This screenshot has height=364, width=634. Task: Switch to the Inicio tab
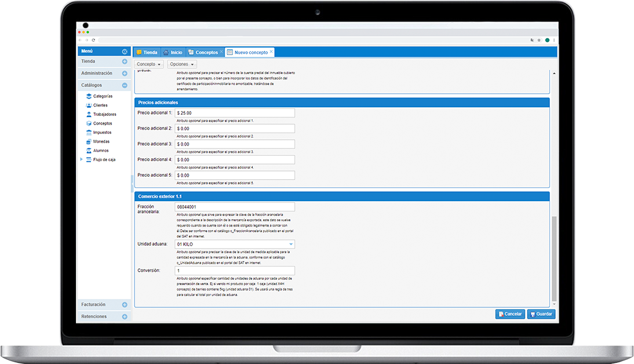tap(173, 52)
